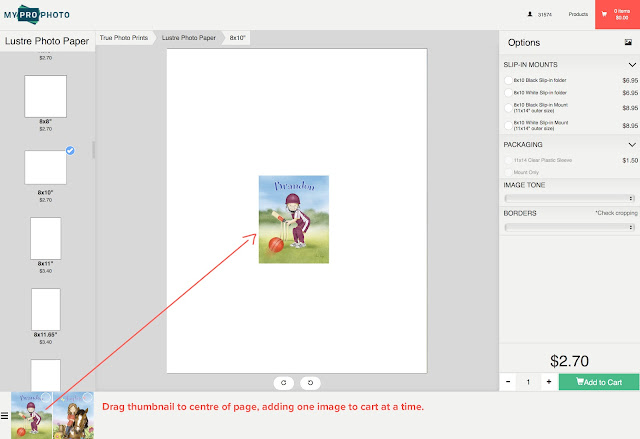This screenshot has height=439, width=640.
Task: Select 8x10 Black Slip-in folder option
Action: click(508, 80)
